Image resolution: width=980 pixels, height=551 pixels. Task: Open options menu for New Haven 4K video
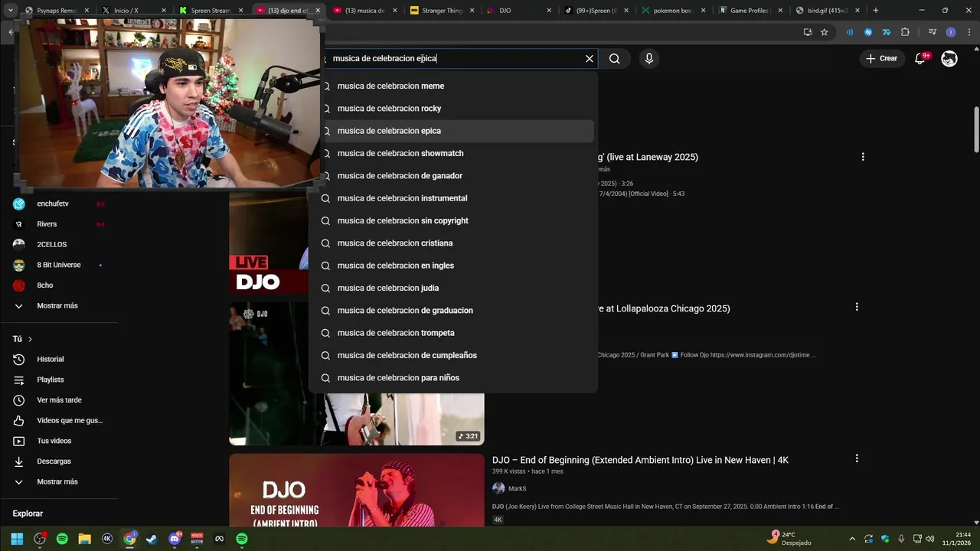[857, 458]
